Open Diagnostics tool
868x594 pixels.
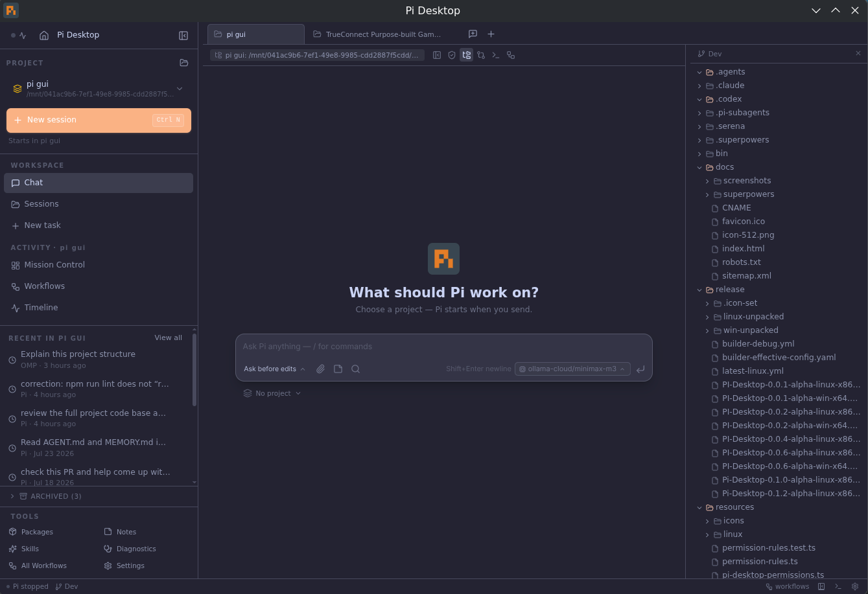coord(130,549)
